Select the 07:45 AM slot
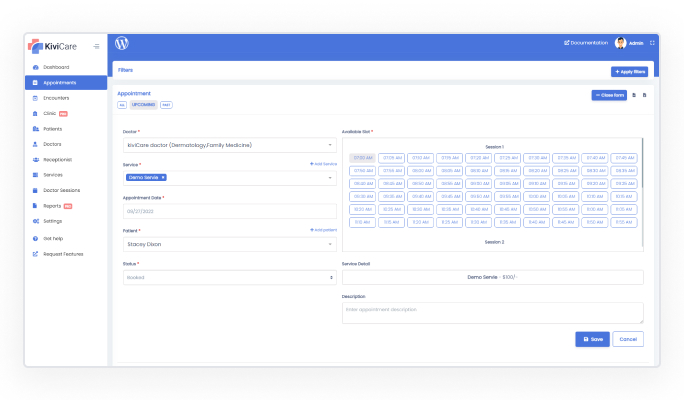This screenshot has height=400, width=684. pos(624,158)
